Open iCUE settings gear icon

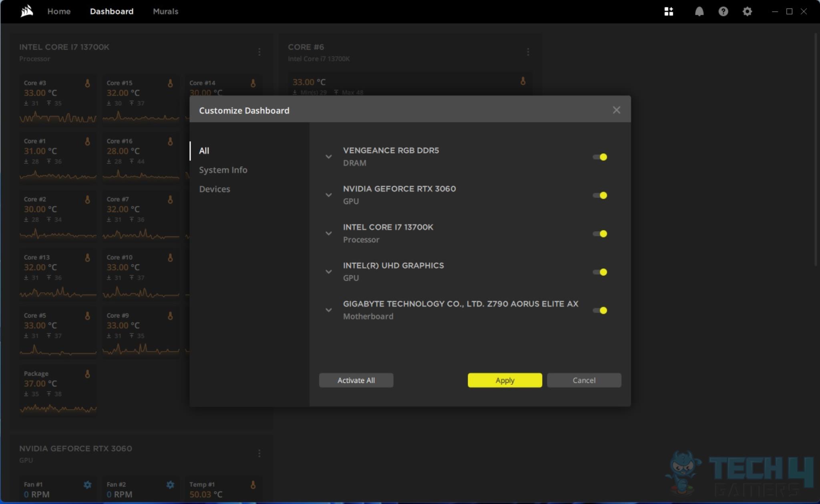click(747, 11)
